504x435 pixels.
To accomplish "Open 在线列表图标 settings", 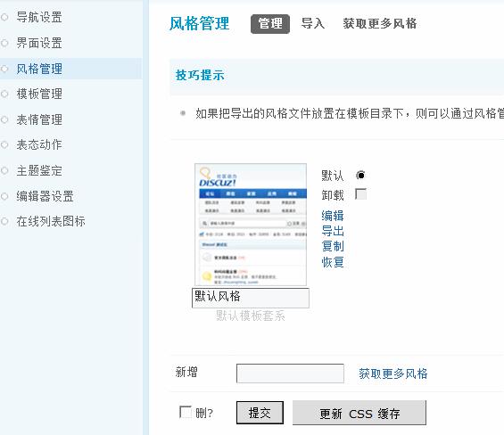I will tap(51, 221).
